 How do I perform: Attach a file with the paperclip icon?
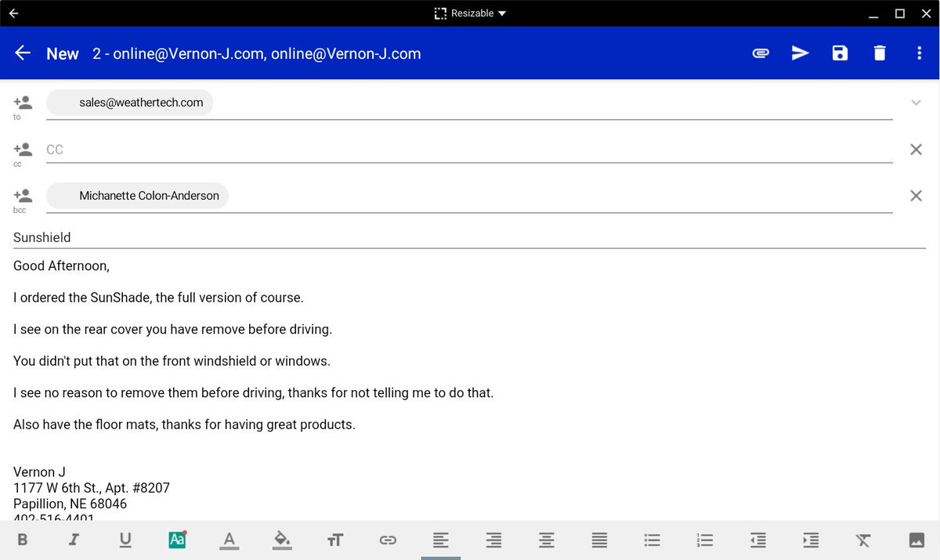(761, 53)
